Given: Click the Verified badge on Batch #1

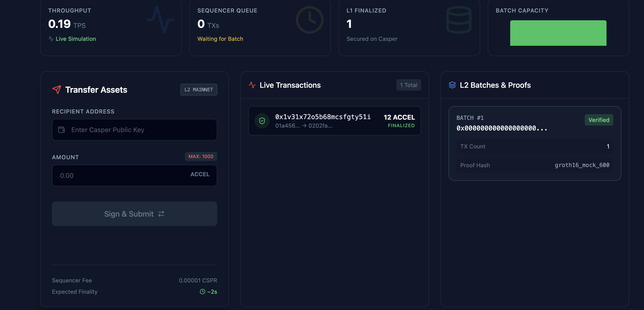Looking at the screenshot, I should pyautogui.click(x=599, y=120).
